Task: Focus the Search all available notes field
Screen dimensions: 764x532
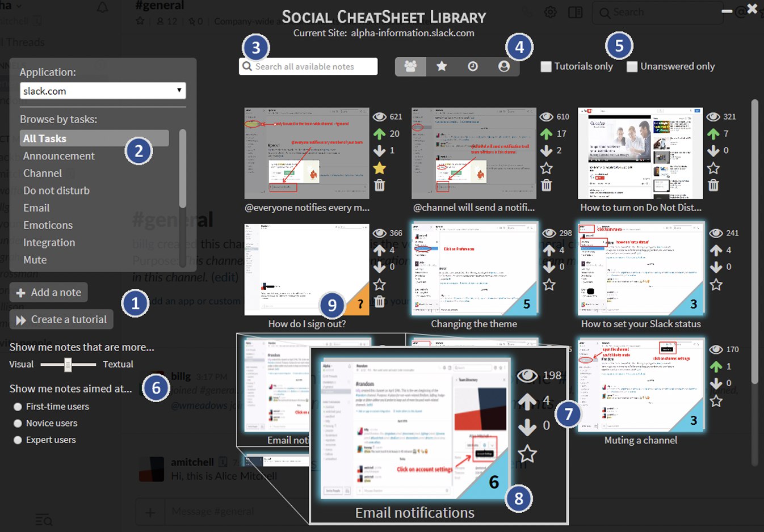Action: 308,66
